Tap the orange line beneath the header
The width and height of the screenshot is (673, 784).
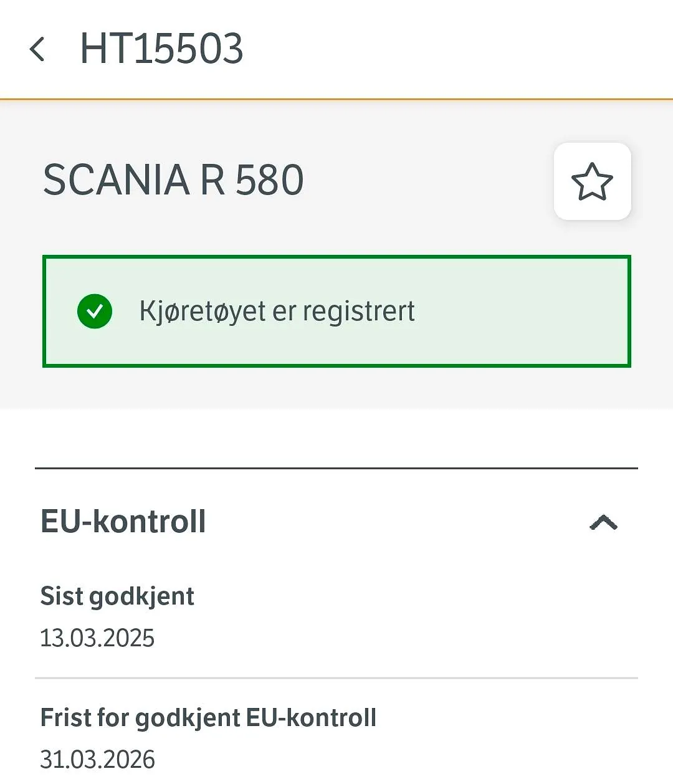336,99
